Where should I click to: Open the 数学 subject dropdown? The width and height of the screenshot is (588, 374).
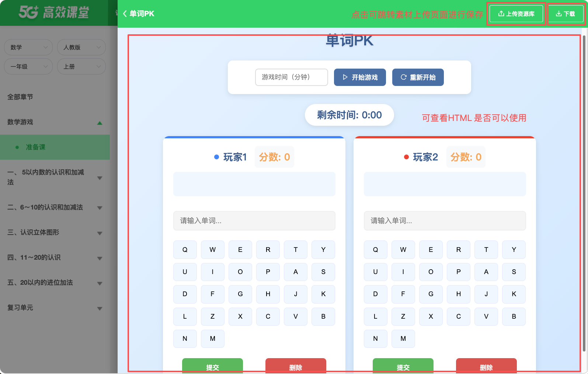point(28,47)
